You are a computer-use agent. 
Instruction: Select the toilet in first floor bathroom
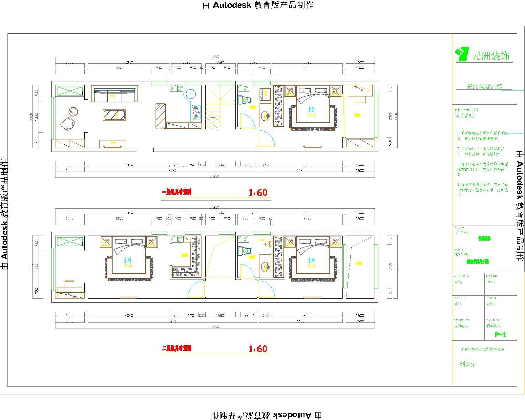click(244, 99)
